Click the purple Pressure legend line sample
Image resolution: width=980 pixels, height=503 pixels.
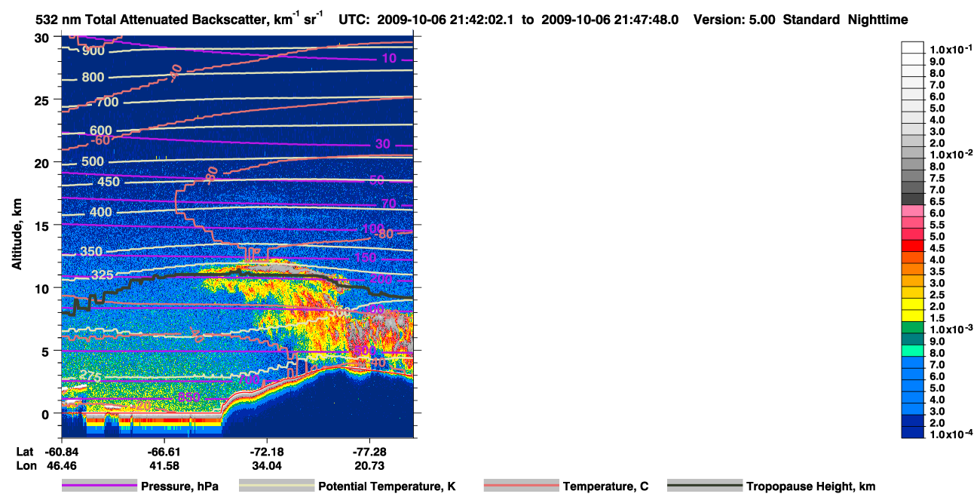point(100,486)
